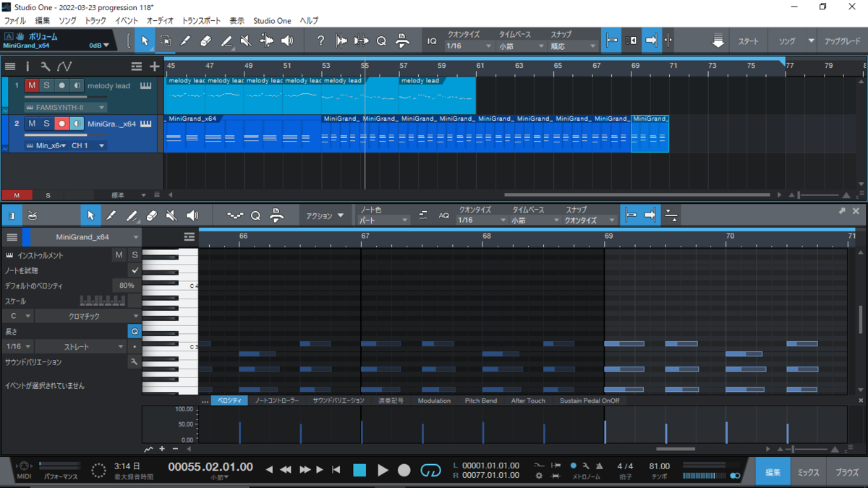Screen dimensions: 868x488
Task: Open the FAMISYNTH-II instrument dropdown
Action: pos(66,107)
